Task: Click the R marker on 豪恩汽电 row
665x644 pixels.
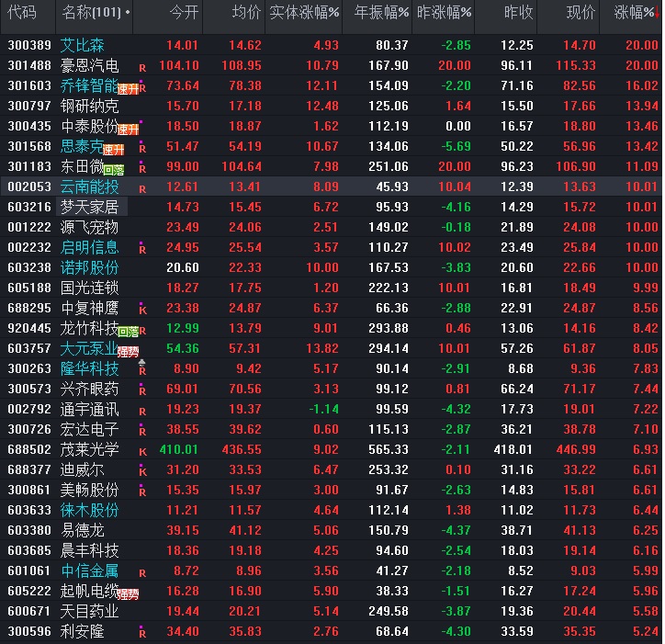Action: point(142,68)
